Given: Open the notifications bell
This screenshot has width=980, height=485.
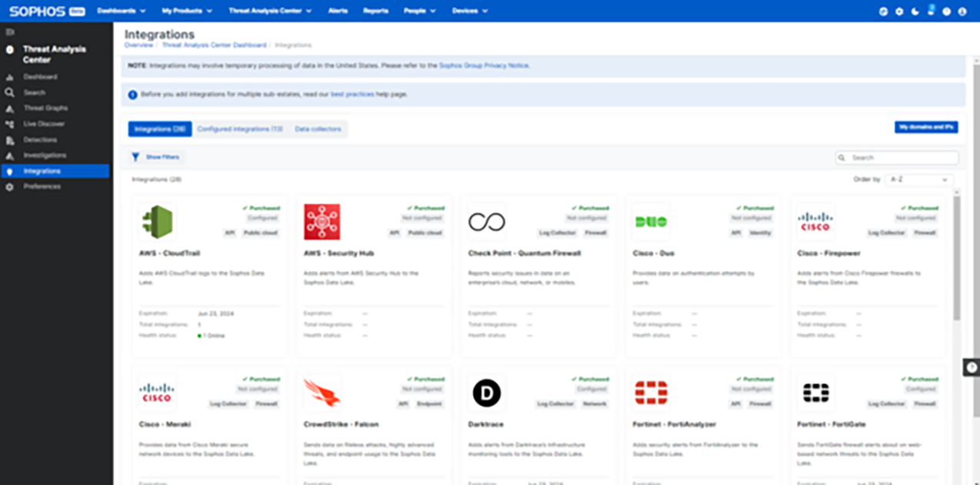Looking at the screenshot, I should point(930,11).
